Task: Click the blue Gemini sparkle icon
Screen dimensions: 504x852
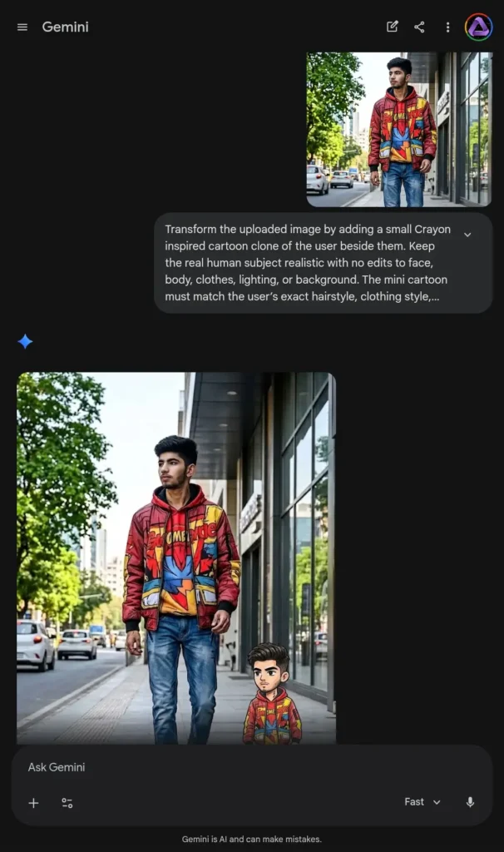Action: coord(25,341)
